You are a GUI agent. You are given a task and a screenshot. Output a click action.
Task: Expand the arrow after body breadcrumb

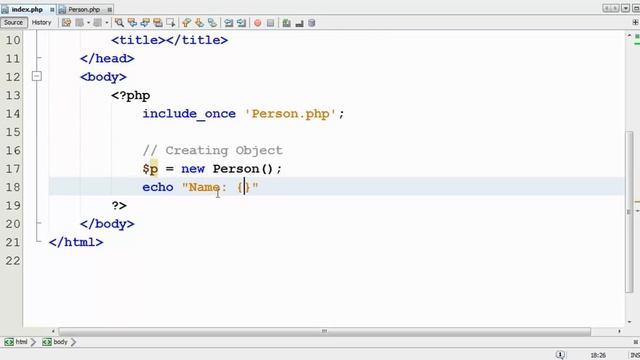click(73, 342)
